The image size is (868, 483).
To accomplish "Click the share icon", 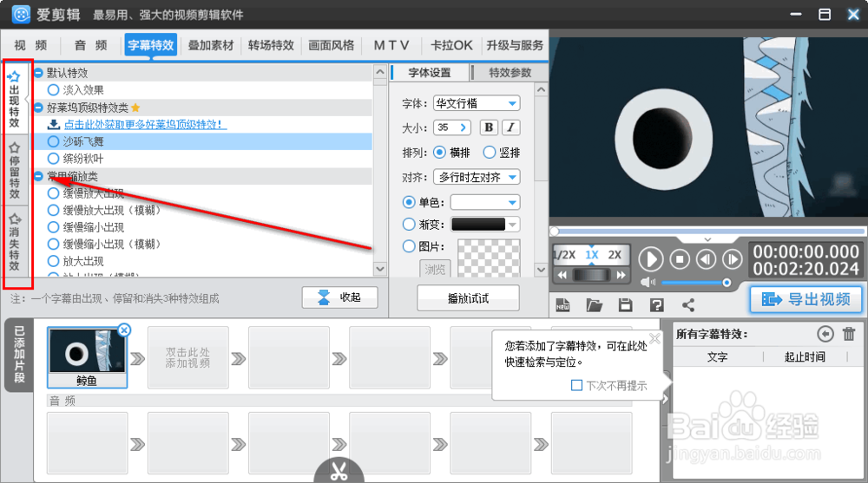I will click(x=688, y=305).
